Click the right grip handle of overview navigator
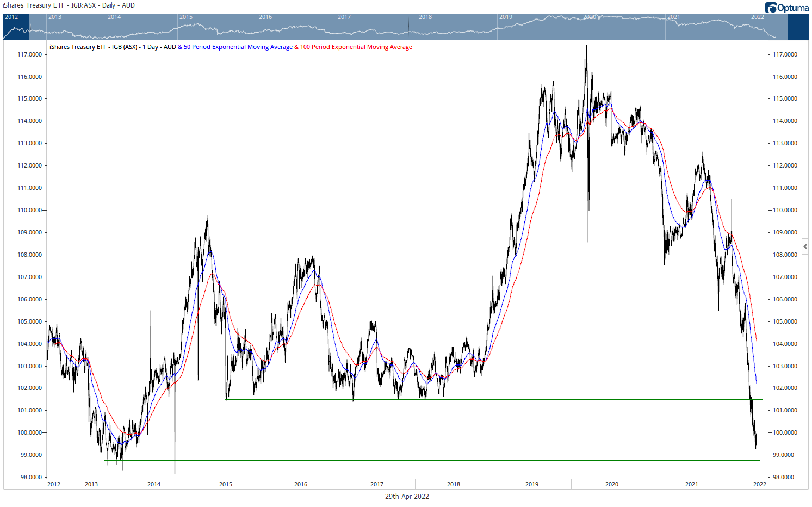Viewport: 812px width, 507px height. [784, 26]
